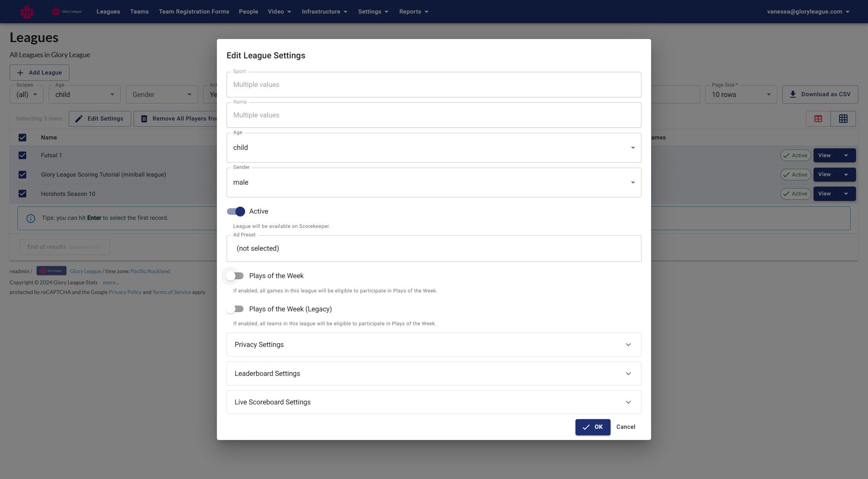
Task: Expand Live Scoreboard Settings panel
Action: (433, 402)
